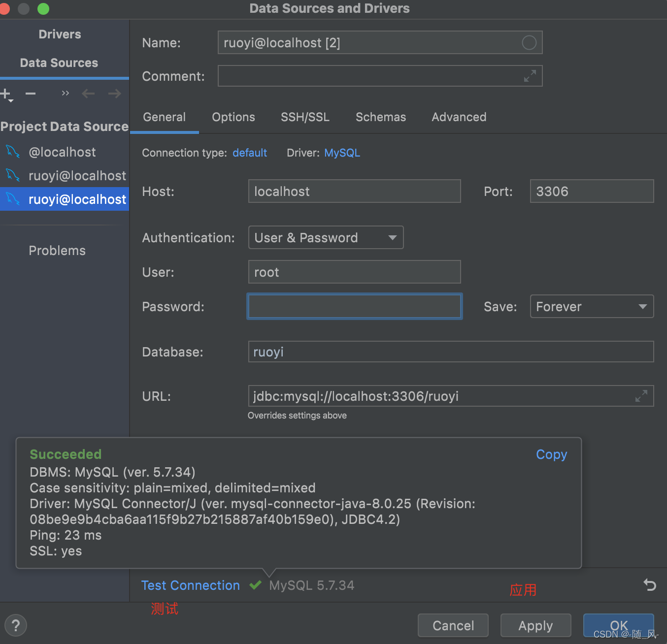
Task: Click the Name input field
Action: (380, 42)
